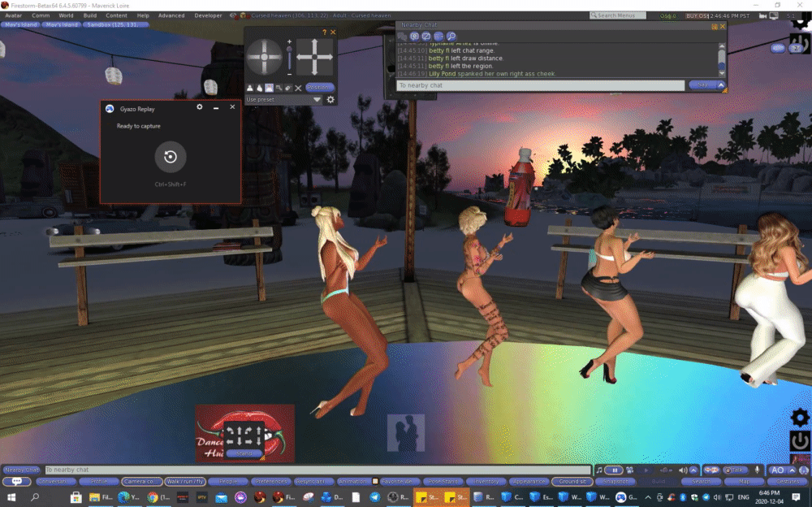The height and width of the screenshot is (507, 812).
Task: Click the BUY OS$ button
Action: (697, 15)
